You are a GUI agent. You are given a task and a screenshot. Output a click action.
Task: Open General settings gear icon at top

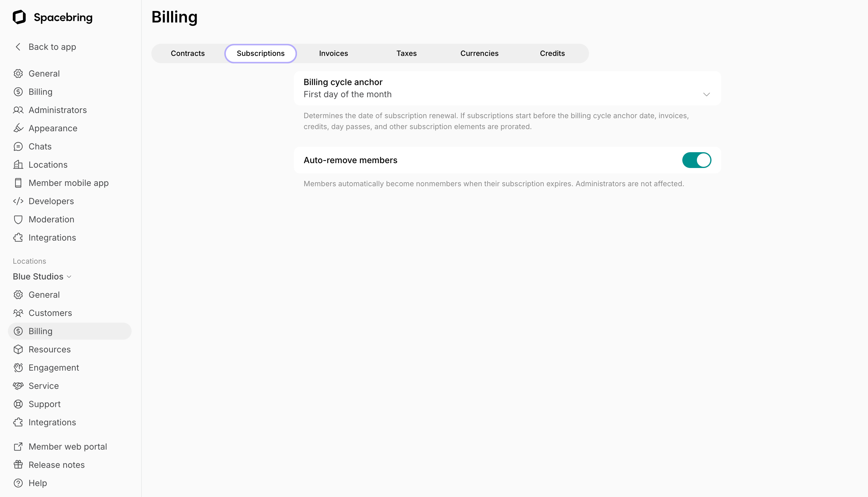pos(18,74)
